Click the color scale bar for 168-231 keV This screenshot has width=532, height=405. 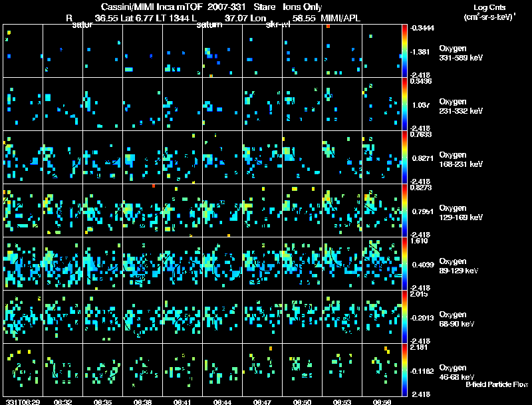click(x=404, y=158)
